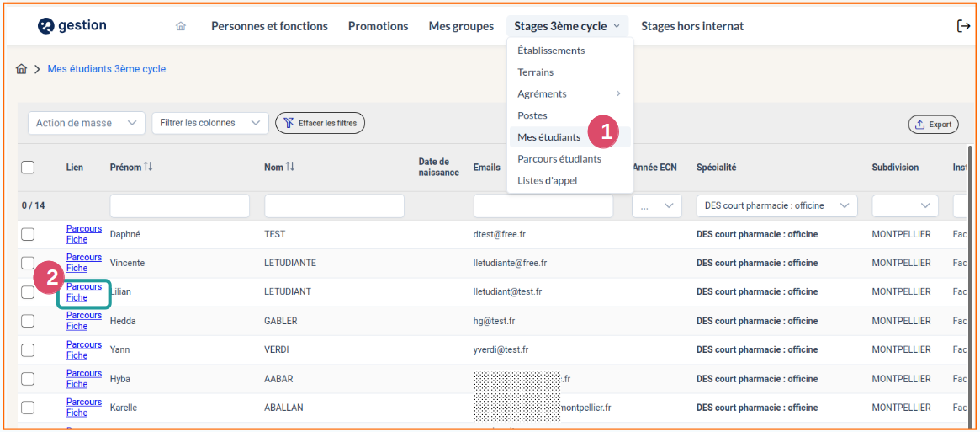The width and height of the screenshot is (980, 432).
Task: Click the Export button
Action: [933, 125]
